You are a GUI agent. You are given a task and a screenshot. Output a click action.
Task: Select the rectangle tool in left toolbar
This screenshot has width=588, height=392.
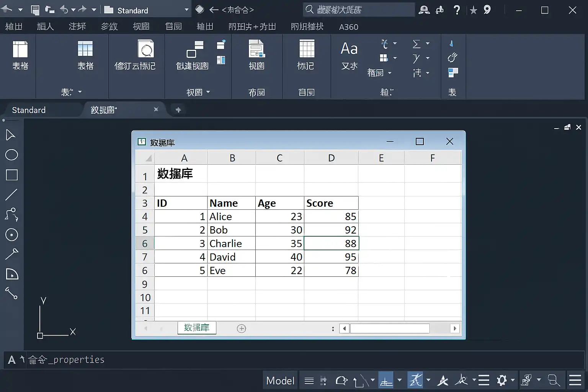11,175
